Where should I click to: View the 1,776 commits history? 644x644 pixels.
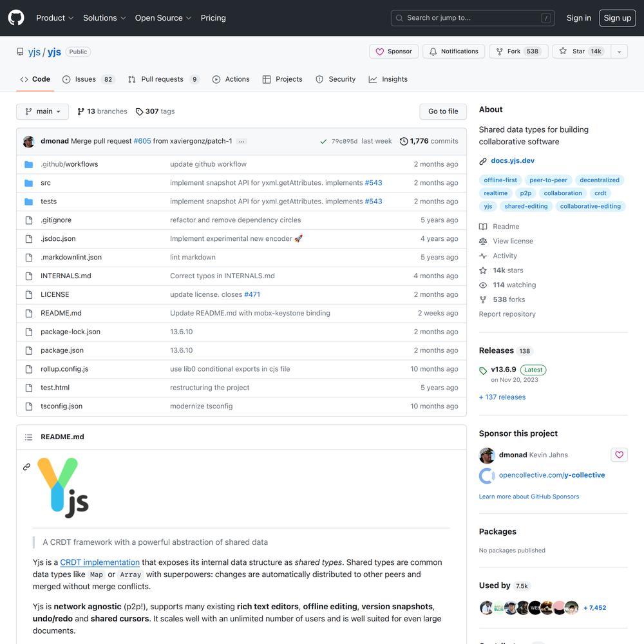pos(429,141)
